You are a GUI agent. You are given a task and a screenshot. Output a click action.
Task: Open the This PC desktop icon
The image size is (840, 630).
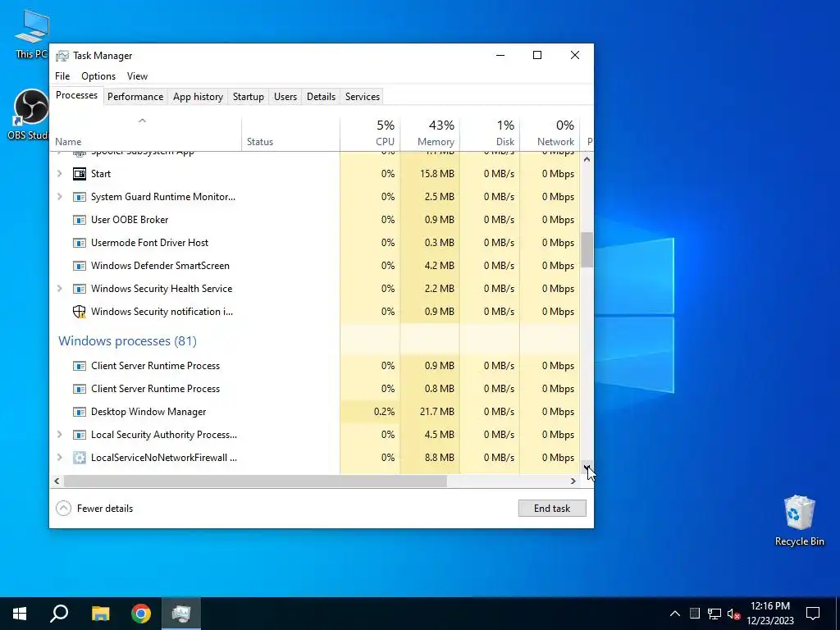coord(32,34)
